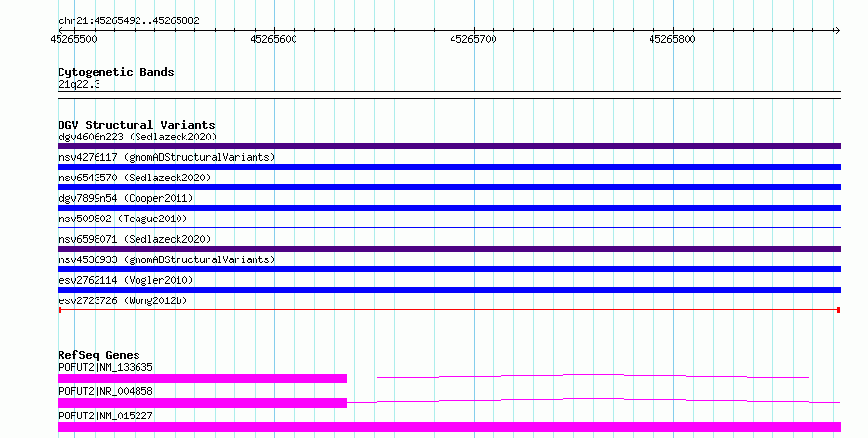Click the magenta exon block of NM_133635
The width and height of the screenshot is (868, 438).
[202, 378]
